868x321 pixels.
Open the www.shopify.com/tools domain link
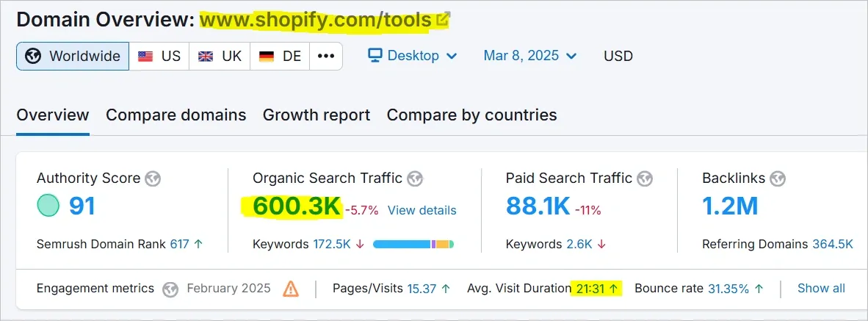tap(316, 20)
